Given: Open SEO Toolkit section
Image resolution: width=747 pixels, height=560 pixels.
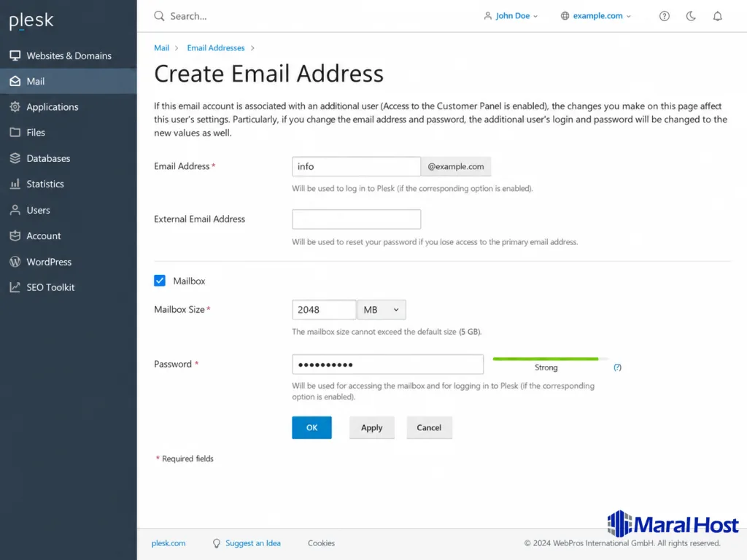Looking at the screenshot, I should [x=69, y=287].
